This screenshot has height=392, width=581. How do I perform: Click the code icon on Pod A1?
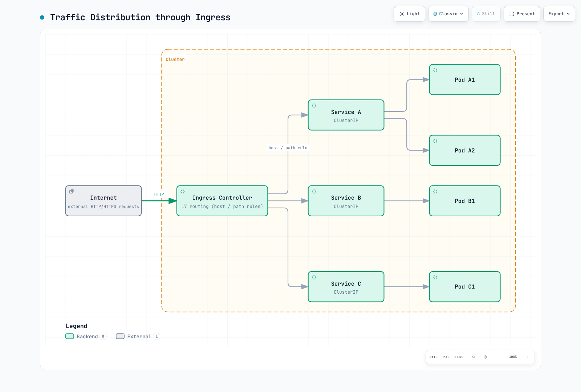pos(435,70)
